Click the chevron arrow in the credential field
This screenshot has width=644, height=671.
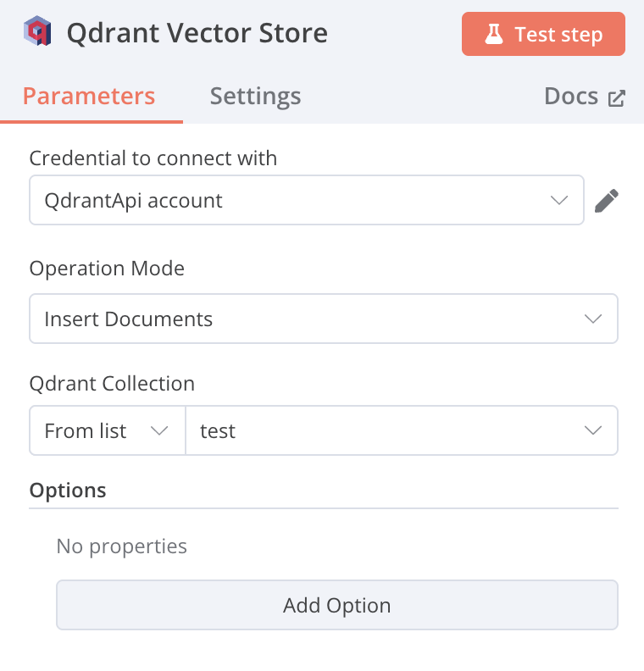(x=559, y=201)
